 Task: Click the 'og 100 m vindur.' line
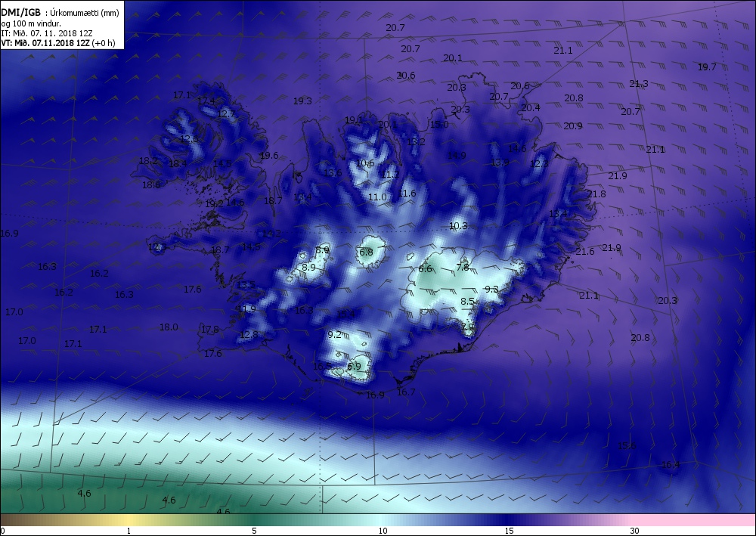click(x=31, y=23)
